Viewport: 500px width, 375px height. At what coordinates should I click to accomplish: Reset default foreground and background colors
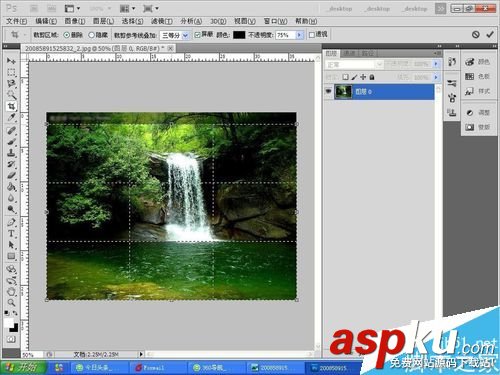7,313
